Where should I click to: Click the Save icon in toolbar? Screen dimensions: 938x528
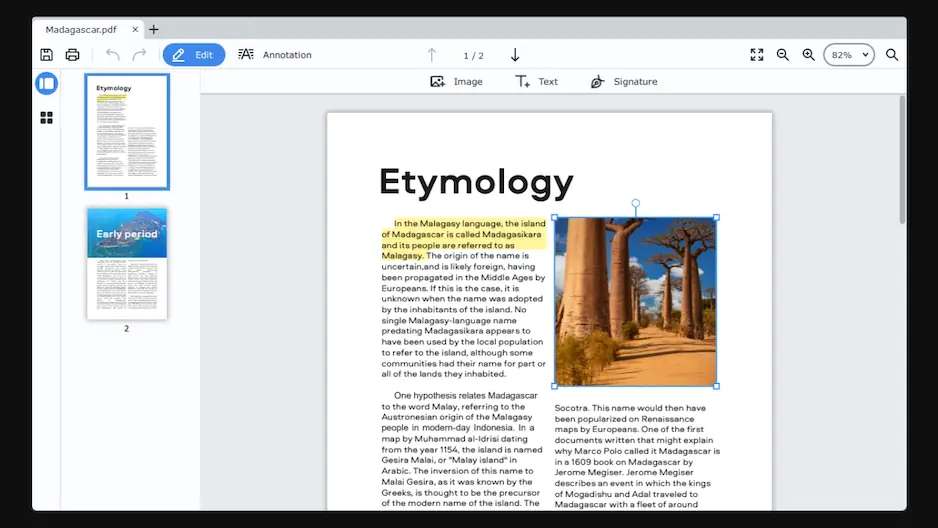46,55
